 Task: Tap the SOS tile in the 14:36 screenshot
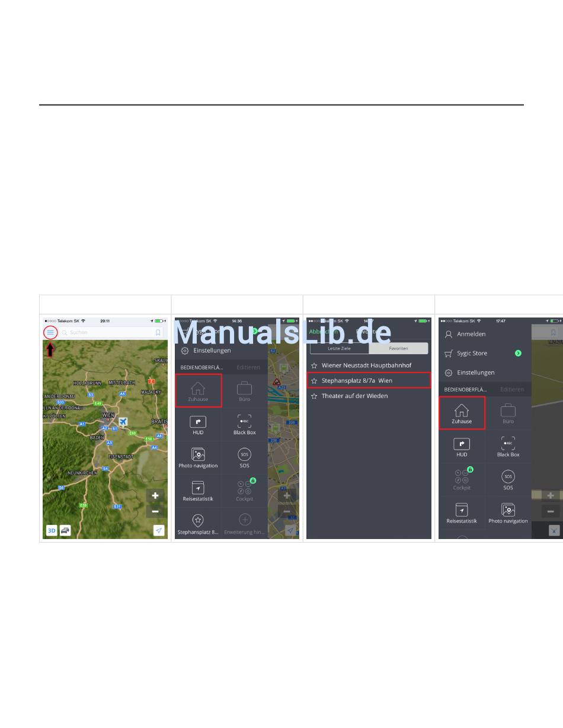point(244,458)
